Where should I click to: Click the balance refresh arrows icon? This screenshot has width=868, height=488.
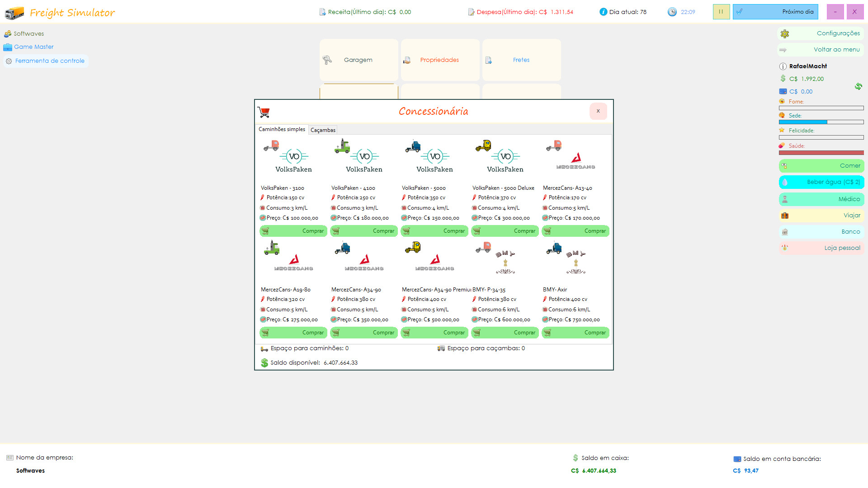coord(858,86)
